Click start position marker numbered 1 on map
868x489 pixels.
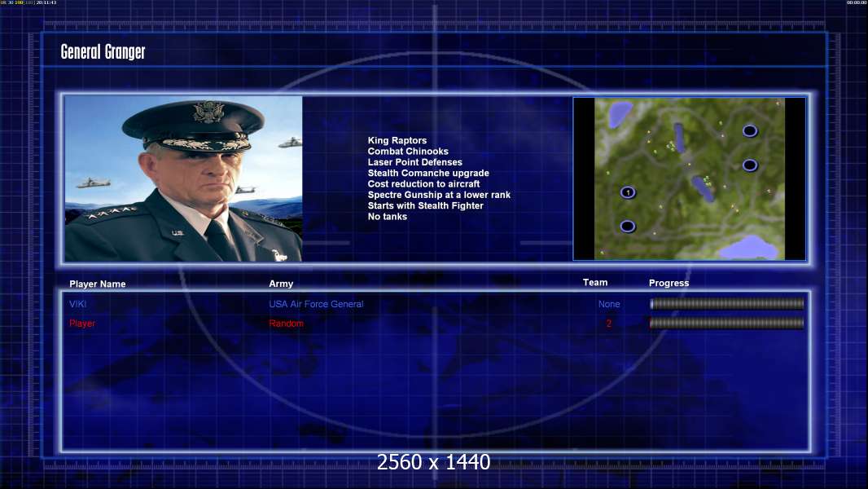click(x=628, y=192)
